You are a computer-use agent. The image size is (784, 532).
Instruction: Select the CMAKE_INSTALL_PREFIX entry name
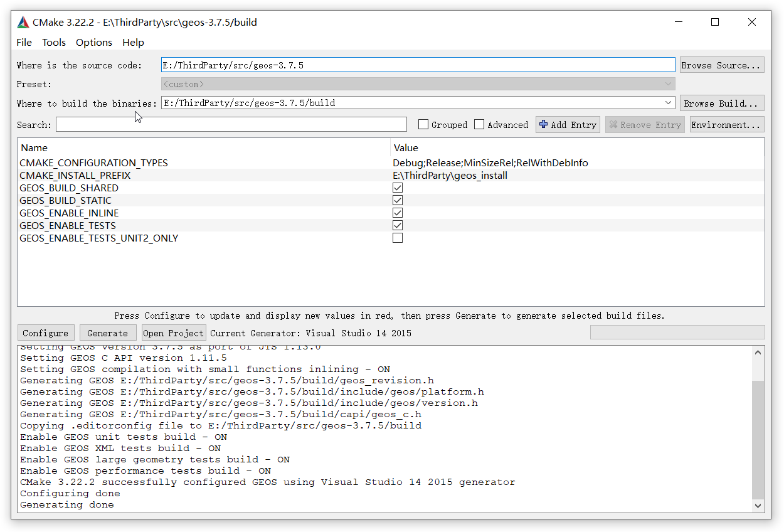tap(75, 175)
